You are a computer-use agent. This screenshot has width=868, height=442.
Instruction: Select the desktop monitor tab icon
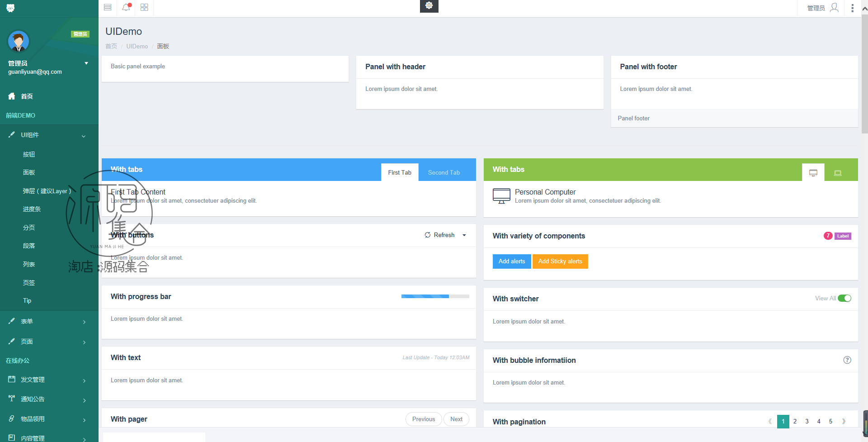[813, 173]
